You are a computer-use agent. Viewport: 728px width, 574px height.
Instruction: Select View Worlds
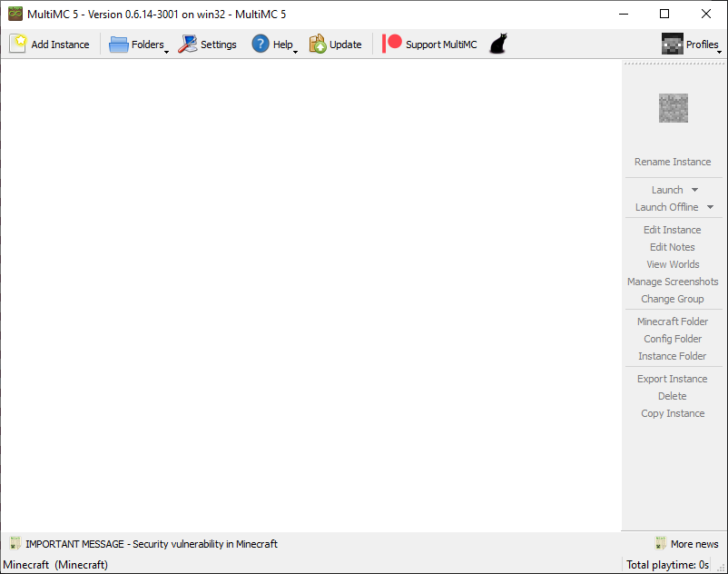tap(673, 264)
